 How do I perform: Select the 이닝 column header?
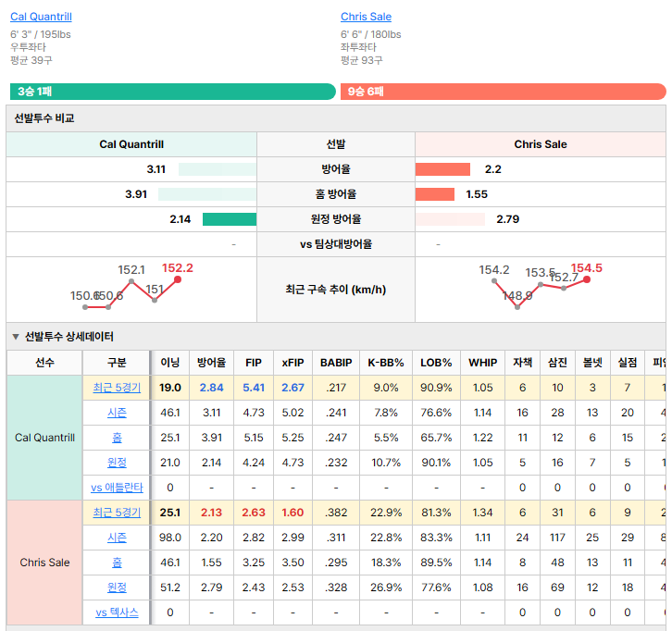tap(170, 363)
